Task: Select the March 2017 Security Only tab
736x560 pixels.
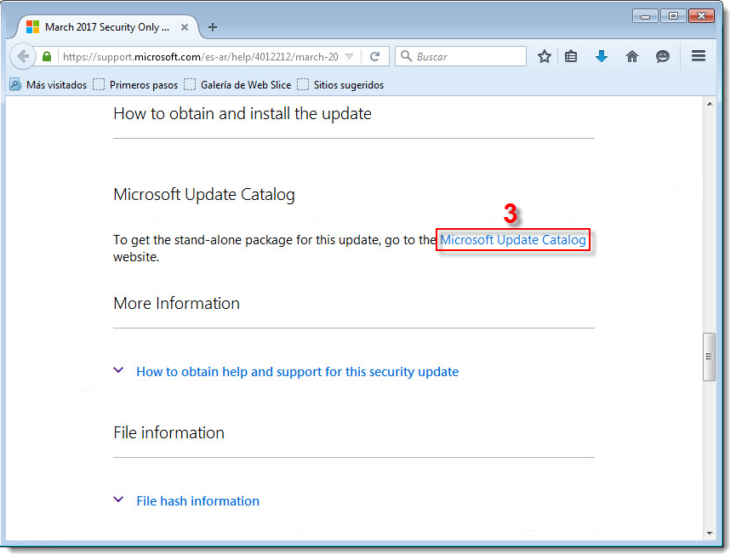Action: pos(102,27)
